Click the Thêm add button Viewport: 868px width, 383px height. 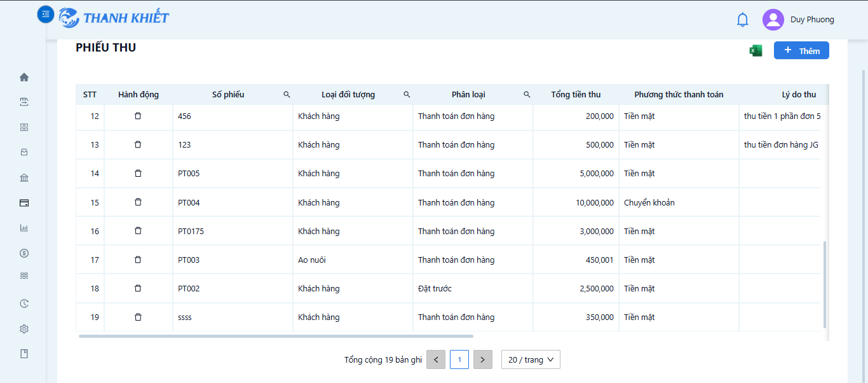(801, 50)
